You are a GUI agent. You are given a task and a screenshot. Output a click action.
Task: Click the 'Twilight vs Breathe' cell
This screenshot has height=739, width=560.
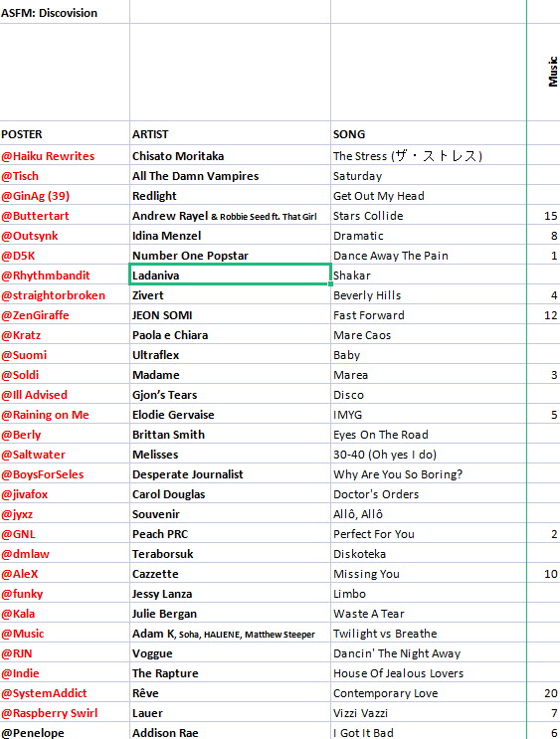[429, 634]
